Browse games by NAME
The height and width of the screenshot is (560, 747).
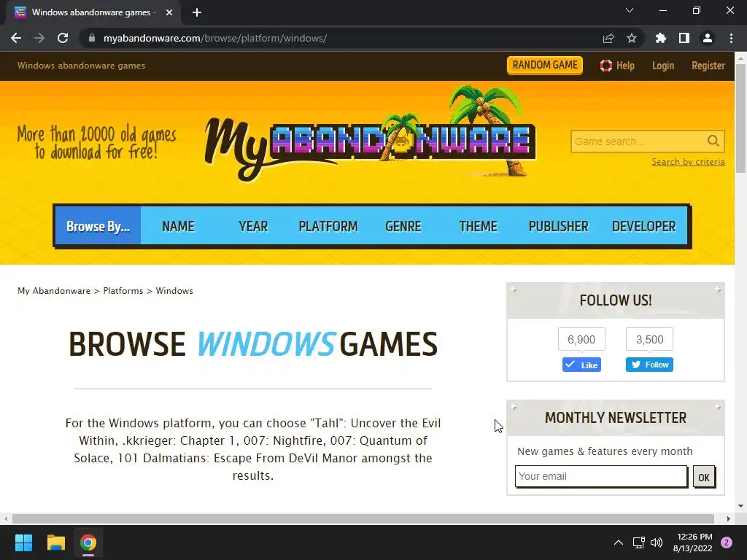click(x=178, y=226)
